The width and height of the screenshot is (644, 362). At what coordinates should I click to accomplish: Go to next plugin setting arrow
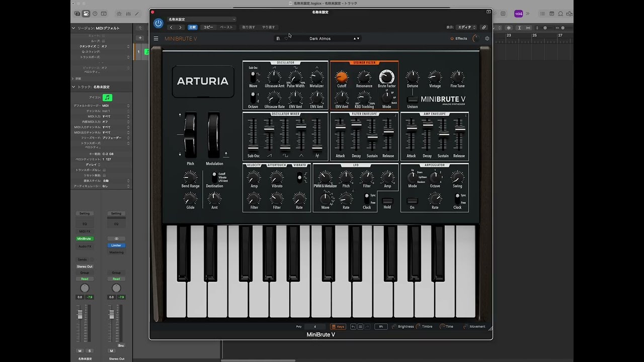[x=180, y=27]
